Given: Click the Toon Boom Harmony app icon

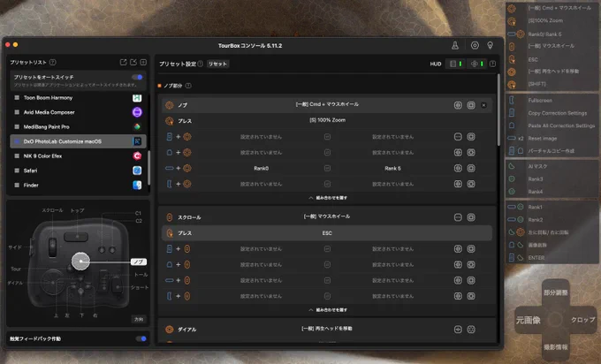Looking at the screenshot, I should click(x=137, y=98).
